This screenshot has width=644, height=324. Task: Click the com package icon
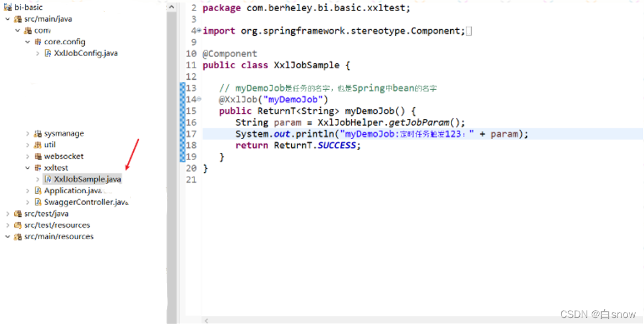tap(28, 30)
